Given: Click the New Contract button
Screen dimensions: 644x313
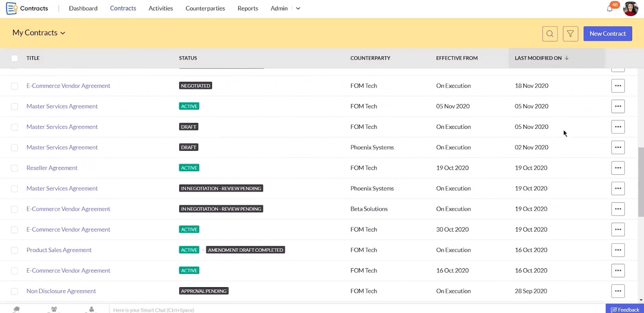Looking at the screenshot, I should tap(607, 34).
